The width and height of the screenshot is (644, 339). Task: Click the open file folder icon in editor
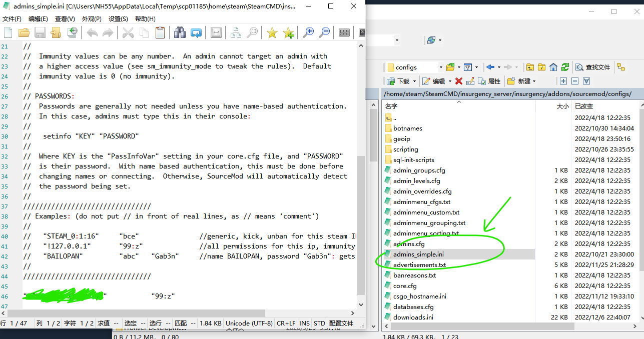[24, 33]
